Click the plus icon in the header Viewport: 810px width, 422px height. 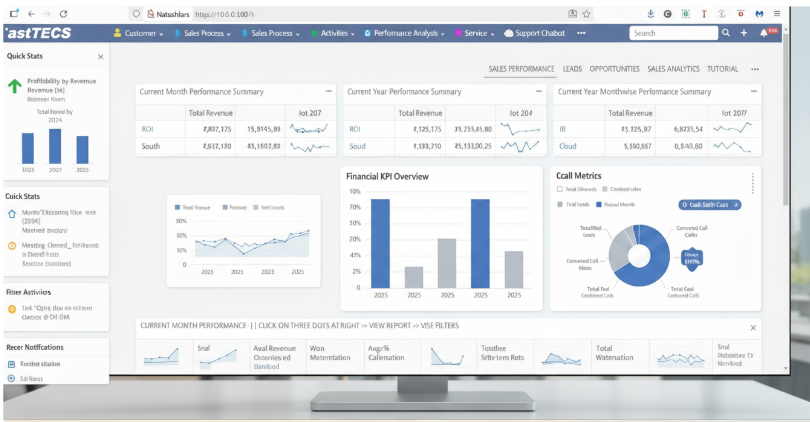[x=743, y=33]
